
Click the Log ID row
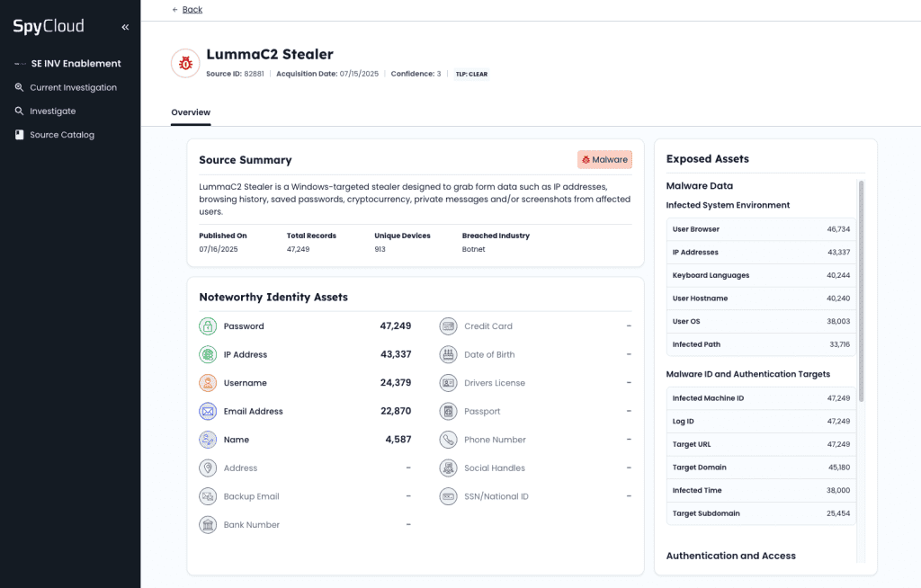(x=761, y=421)
